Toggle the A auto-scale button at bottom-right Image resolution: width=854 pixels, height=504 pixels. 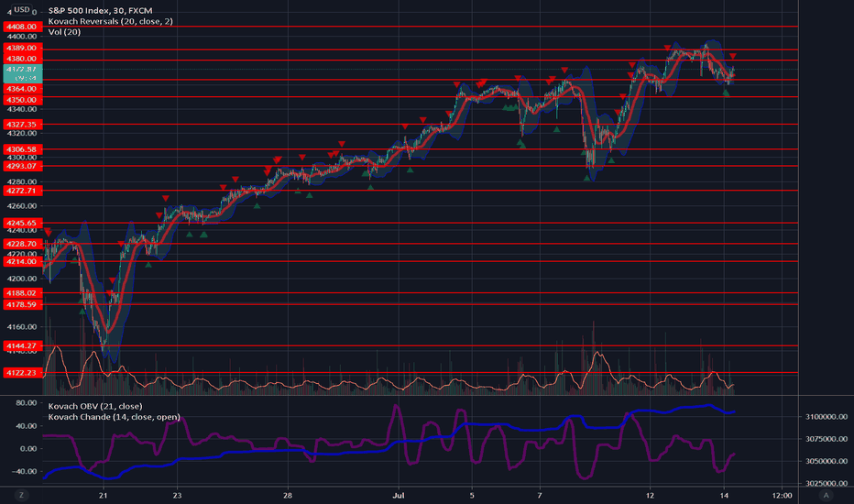pyautogui.click(x=826, y=495)
